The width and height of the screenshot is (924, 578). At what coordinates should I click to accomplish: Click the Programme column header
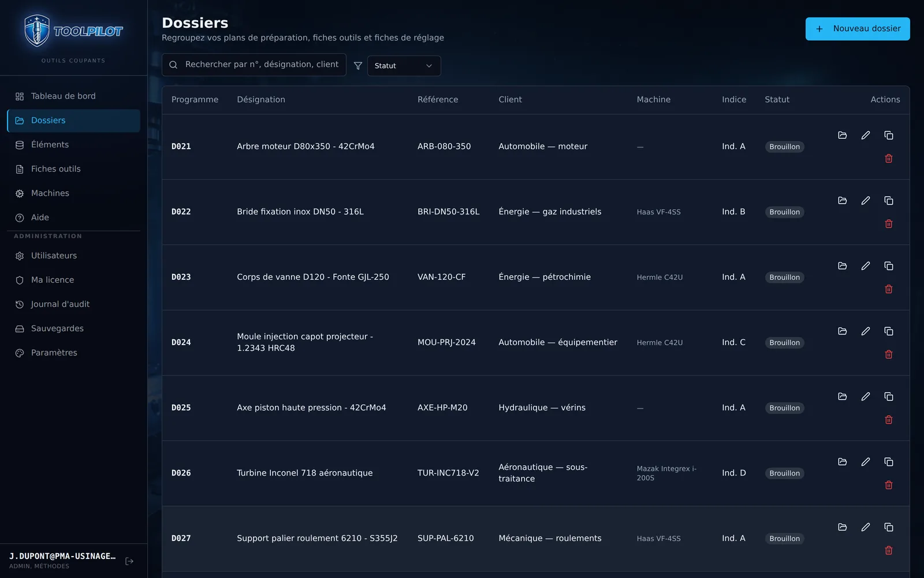pyautogui.click(x=195, y=99)
